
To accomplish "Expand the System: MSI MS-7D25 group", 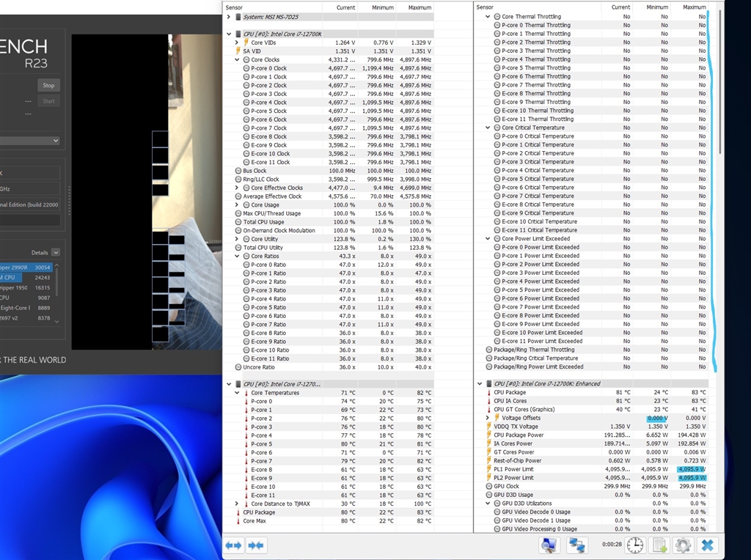I will (x=229, y=17).
